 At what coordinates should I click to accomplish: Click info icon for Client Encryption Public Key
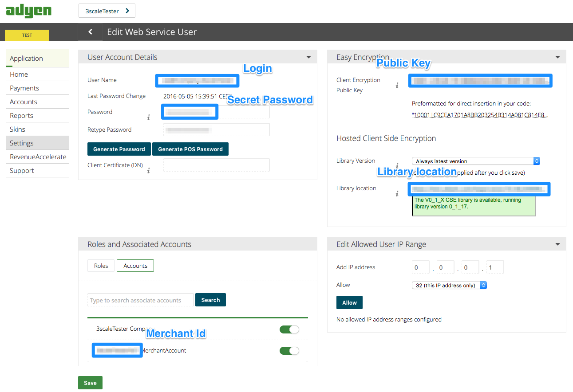coord(397,86)
